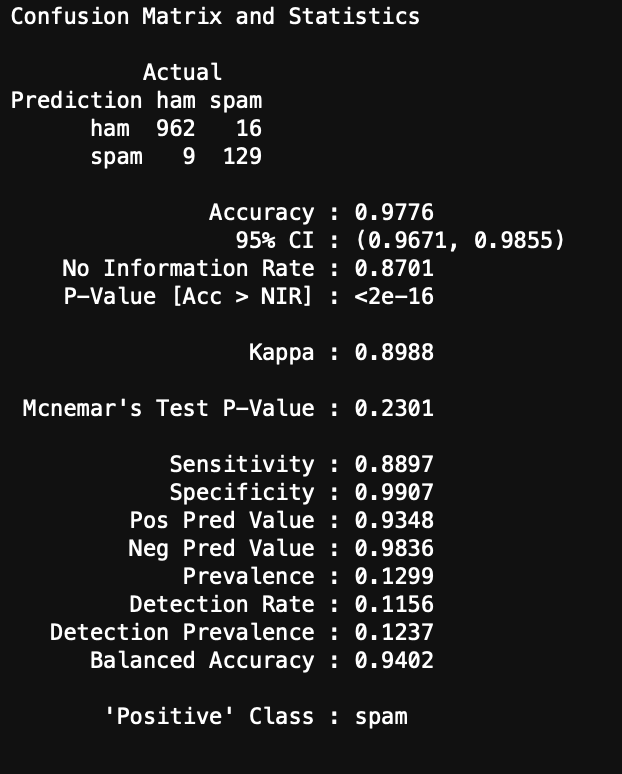This screenshot has width=622, height=774.
Task: Click the Accuracy value 0.9776
Action: click(x=394, y=212)
